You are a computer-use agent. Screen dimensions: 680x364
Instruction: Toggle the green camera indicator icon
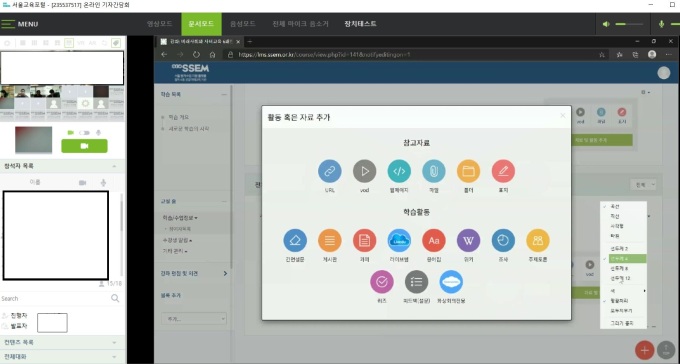click(x=71, y=133)
